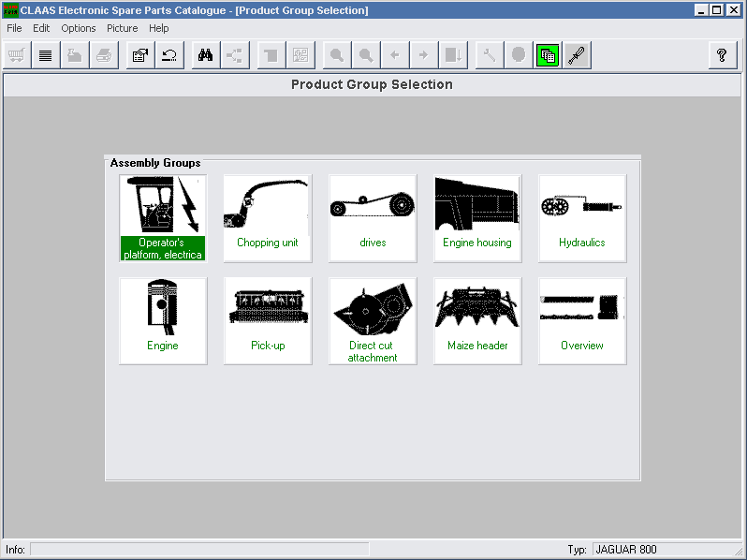Select the Chopping unit assembly group
This screenshot has height=560, width=747.
pyautogui.click(x=268, y=218)
